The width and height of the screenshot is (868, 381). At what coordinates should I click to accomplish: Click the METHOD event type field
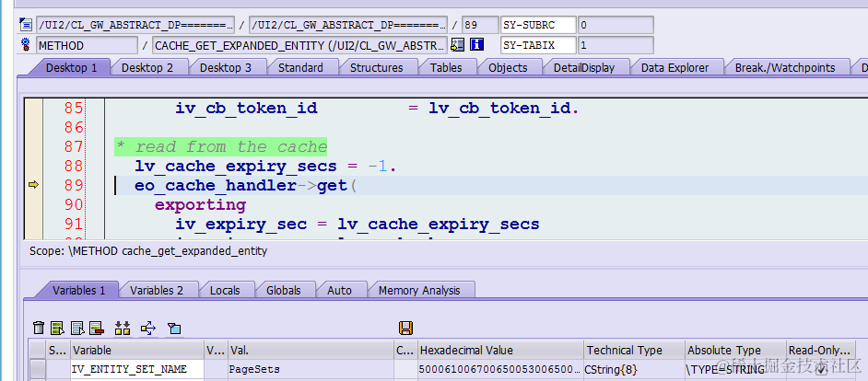point(87,45)
